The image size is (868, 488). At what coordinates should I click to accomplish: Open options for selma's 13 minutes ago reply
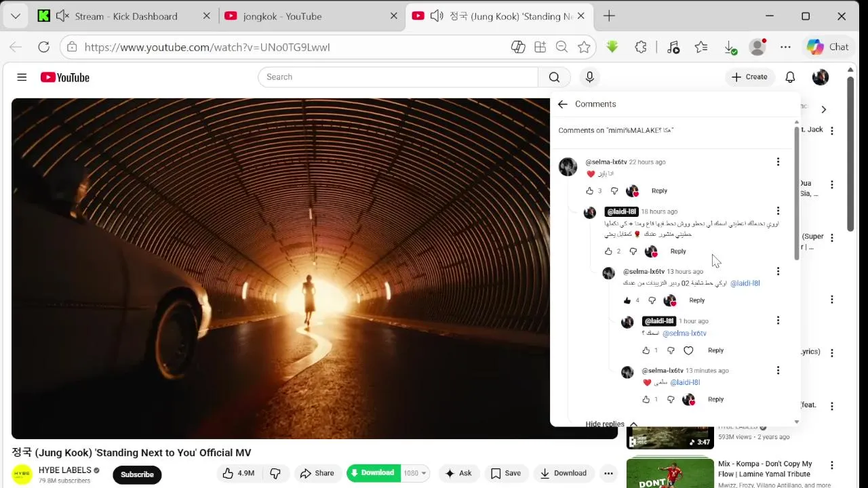pyautogui.click(x=778, y=370)
